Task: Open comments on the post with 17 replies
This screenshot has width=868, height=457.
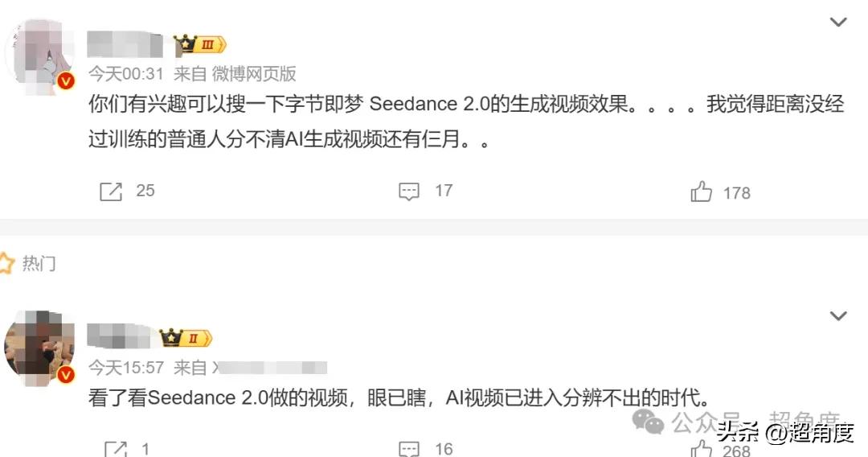Action: tap(409, 191)
